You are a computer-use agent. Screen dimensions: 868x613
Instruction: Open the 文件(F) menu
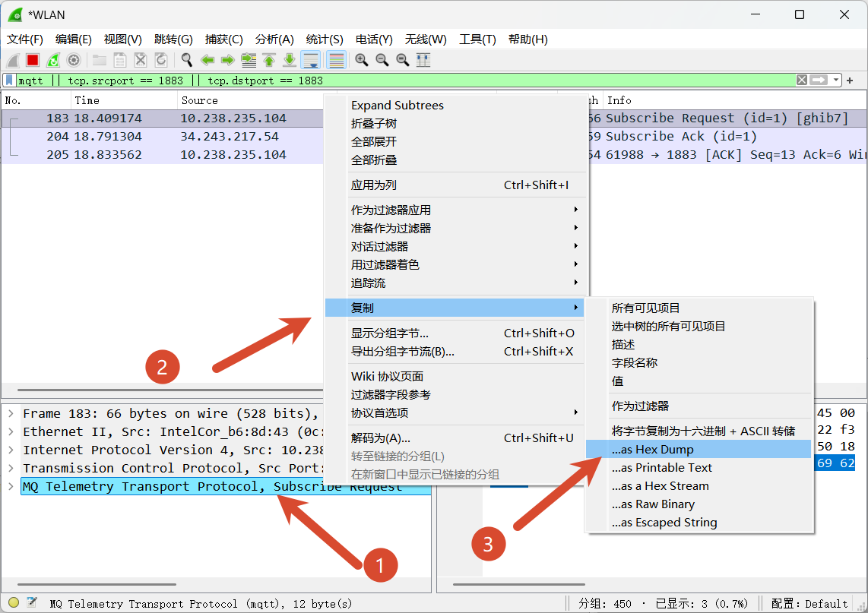coord(25,39)
